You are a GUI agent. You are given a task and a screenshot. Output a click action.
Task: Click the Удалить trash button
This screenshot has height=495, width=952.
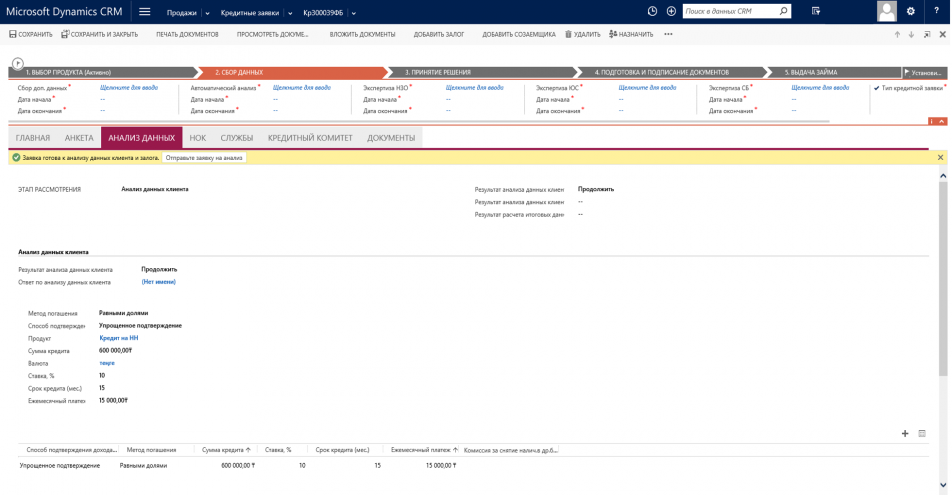click(x=582, y=34)
